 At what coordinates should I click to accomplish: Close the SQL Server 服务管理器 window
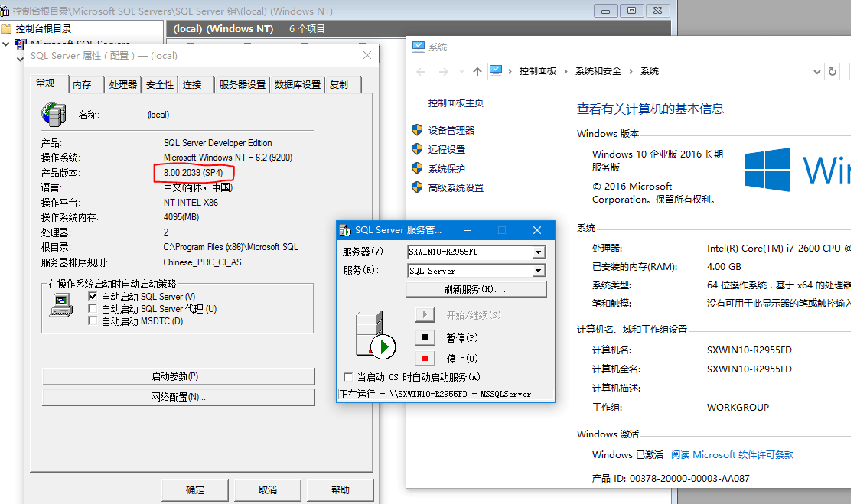pos(536,230)
